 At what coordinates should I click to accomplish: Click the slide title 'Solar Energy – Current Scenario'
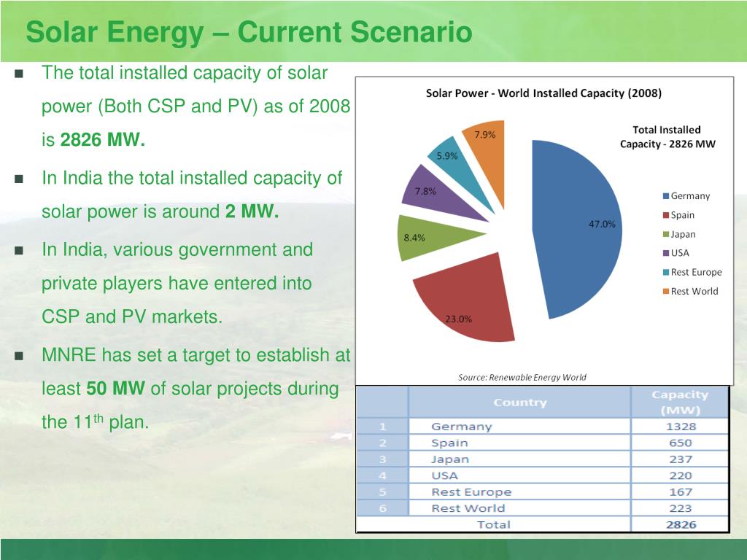[x=249, y=32]
